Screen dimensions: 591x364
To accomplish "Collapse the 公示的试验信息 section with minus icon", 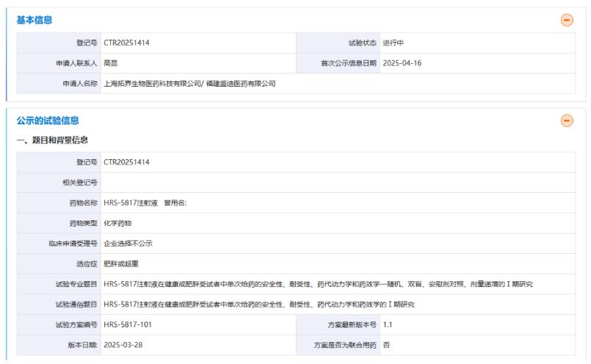I will (x=567, y=120).
